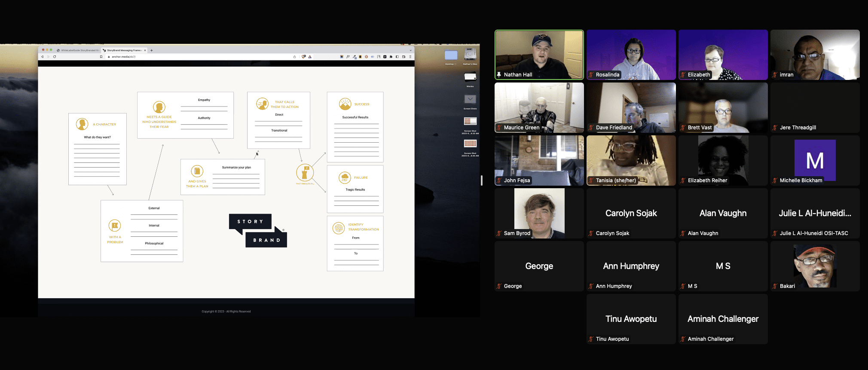Open the extensions puzzle piece icon
Viewport: 868px width, 370px height.
coord(391,57)
